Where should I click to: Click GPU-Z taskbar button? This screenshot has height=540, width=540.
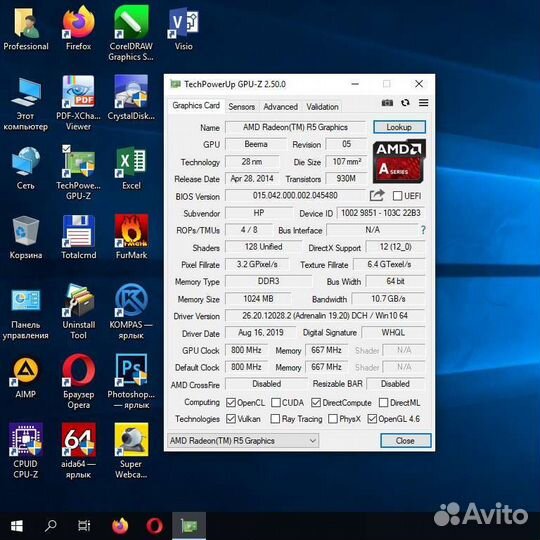coord(189,526)
